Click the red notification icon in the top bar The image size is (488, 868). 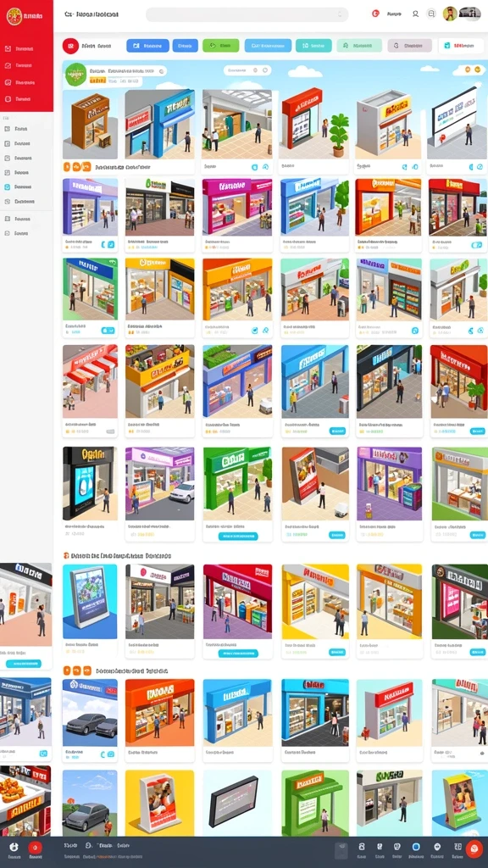click(375, 14)
